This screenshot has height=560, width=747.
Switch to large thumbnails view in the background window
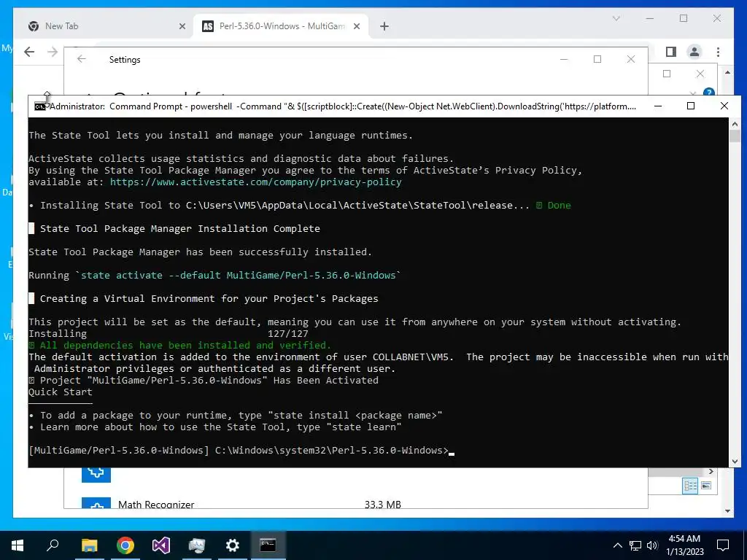pos(706,486)
